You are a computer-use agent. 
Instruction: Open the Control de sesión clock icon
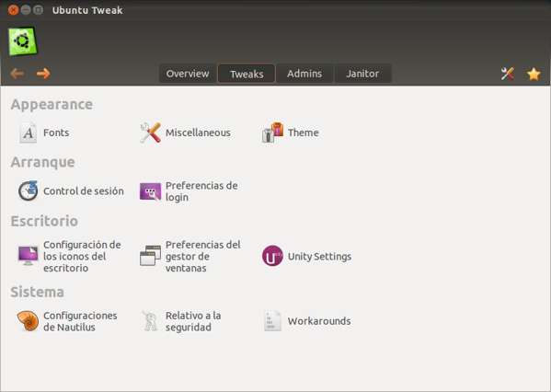click(x=29, y=190)
